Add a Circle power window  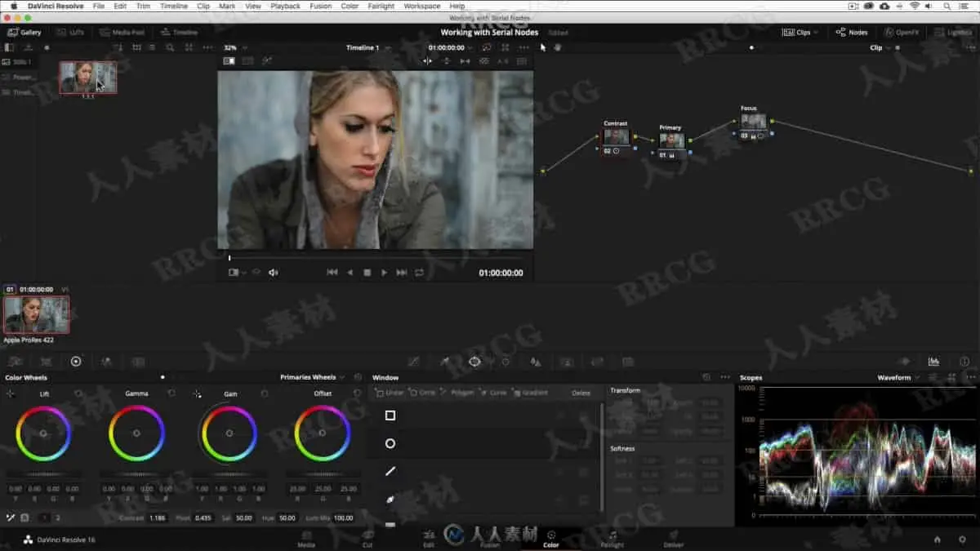tap(424, 393)
